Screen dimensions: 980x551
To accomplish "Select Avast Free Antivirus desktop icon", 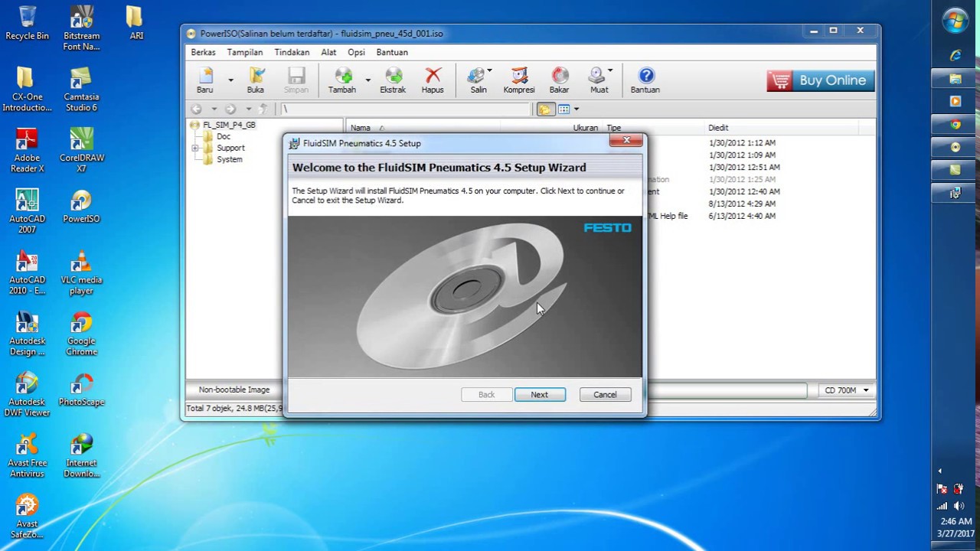I will [x=27, y=455].
